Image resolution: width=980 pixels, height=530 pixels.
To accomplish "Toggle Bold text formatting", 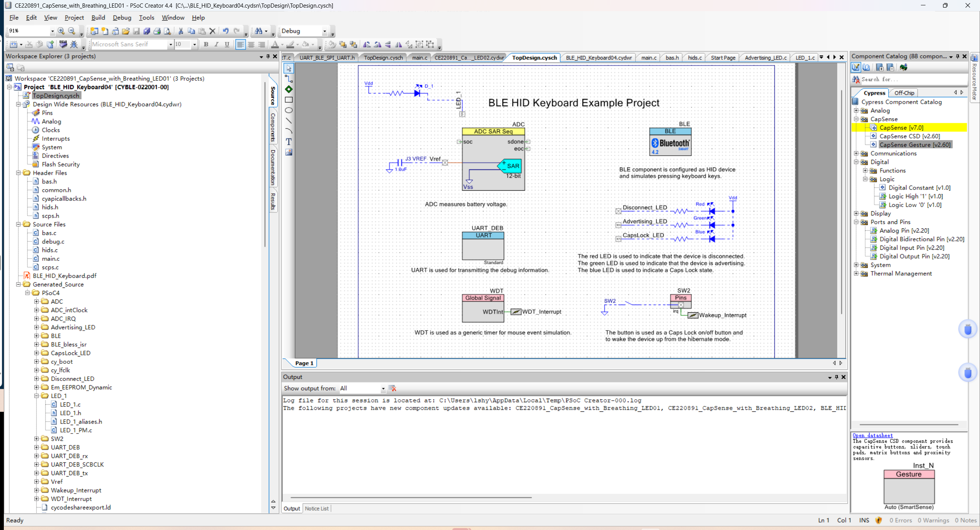I will coord(206,44).
